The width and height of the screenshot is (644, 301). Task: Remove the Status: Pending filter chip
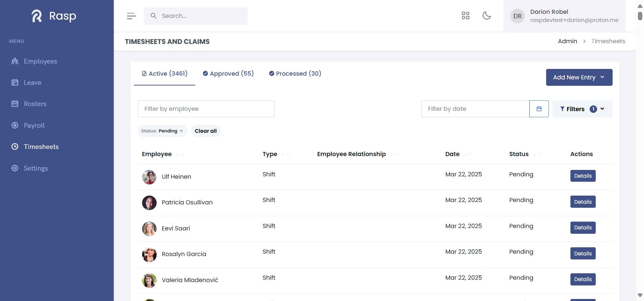181,131
